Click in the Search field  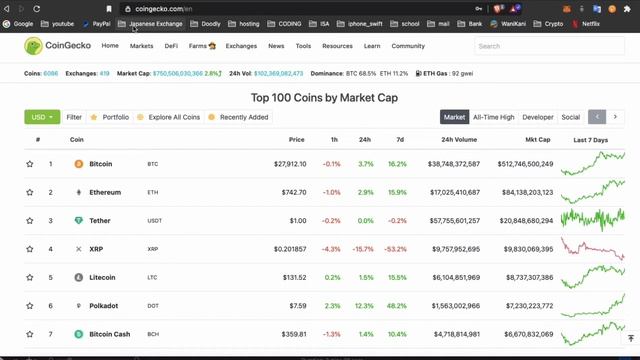(549, 46)
